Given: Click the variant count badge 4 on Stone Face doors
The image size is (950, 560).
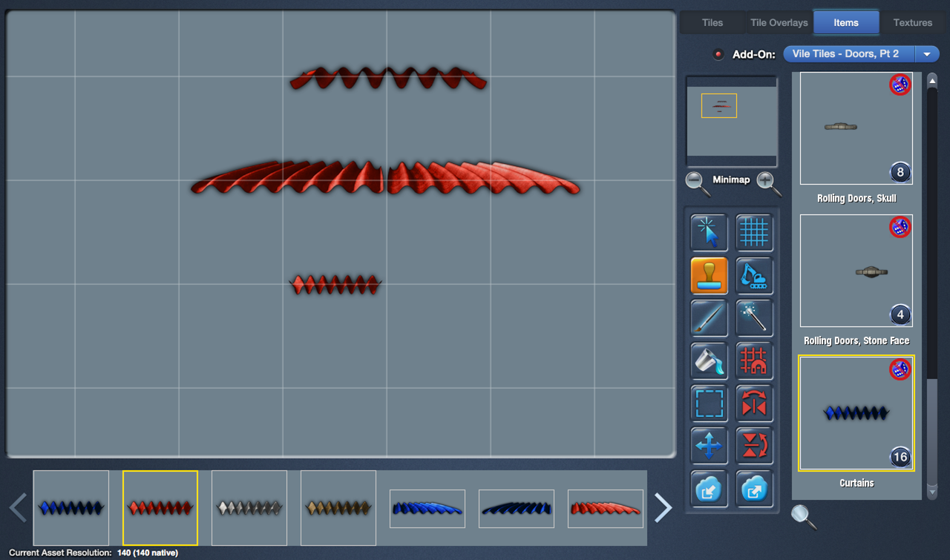Looking at the screenshot, I should pyautogui.click(x=900, y=314).
